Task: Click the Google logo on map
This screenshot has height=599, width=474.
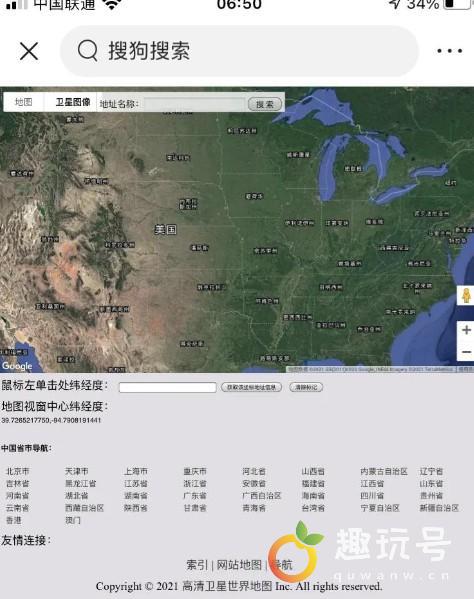Action: (x=17, y=366)
